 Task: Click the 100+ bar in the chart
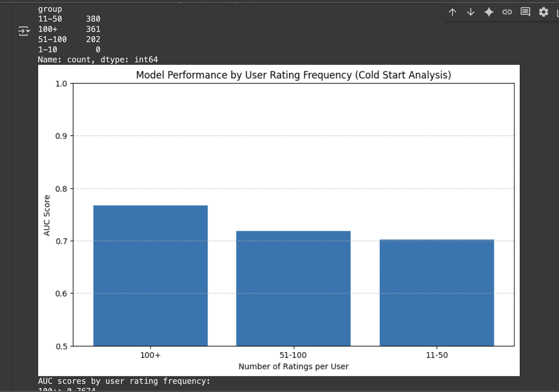pos(150,275)
